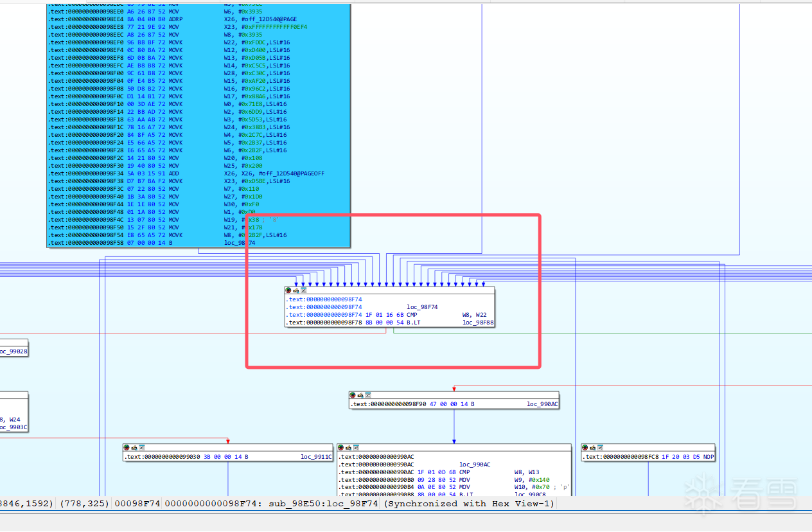
Task: Select the loc_98F88 operand of the B.LT instruction
Action: tap(478, 323)
